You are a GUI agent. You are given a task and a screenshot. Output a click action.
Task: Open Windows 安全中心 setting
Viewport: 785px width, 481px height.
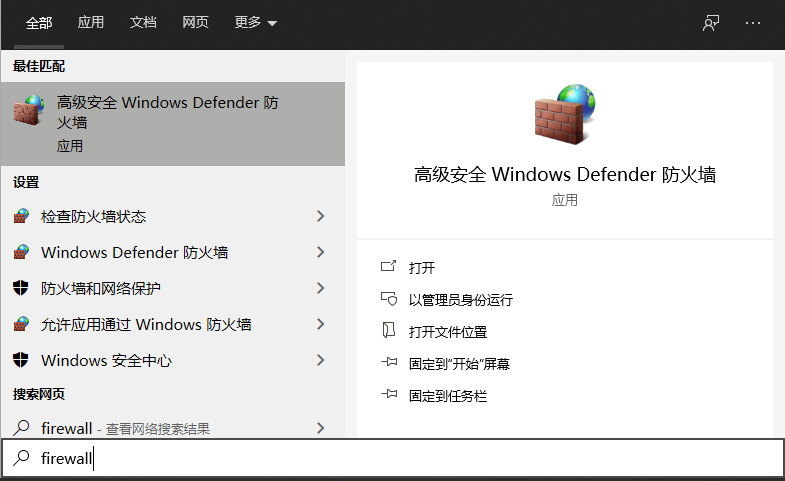click(173, 360)
